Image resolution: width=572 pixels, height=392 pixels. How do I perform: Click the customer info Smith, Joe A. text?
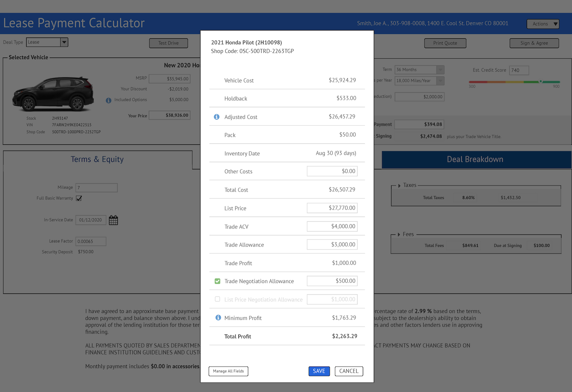(x=433, y=23)
